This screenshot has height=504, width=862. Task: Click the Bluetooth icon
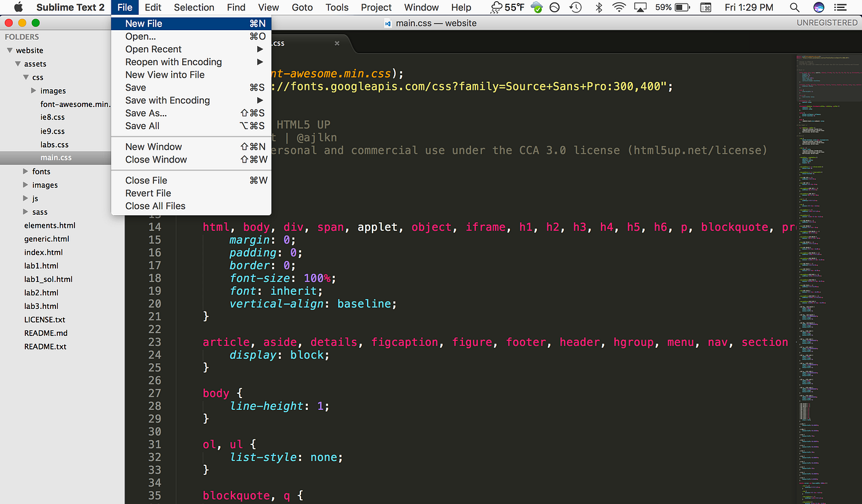click(599, 7)
